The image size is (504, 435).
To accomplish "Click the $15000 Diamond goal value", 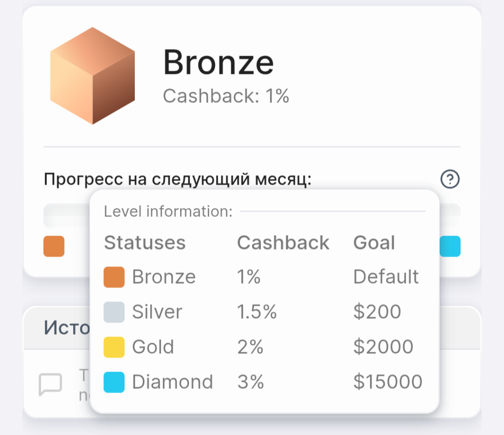I will pyautogui.click(x=388, y=382).
